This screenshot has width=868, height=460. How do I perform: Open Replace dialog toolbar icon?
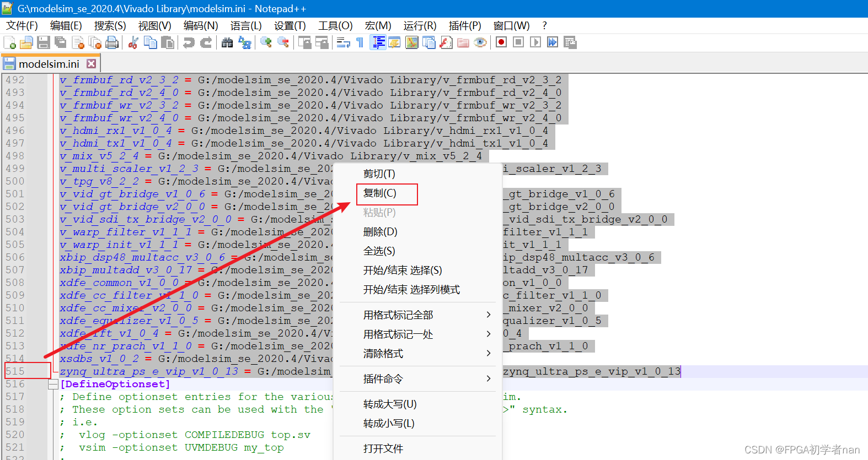pos(244,42)
